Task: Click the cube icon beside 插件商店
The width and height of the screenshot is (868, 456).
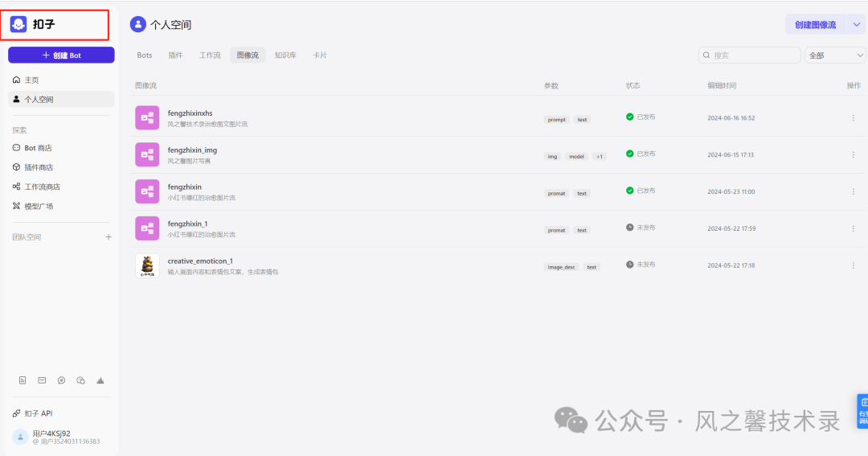Action: pyautogui.click(x=17, y=166)
